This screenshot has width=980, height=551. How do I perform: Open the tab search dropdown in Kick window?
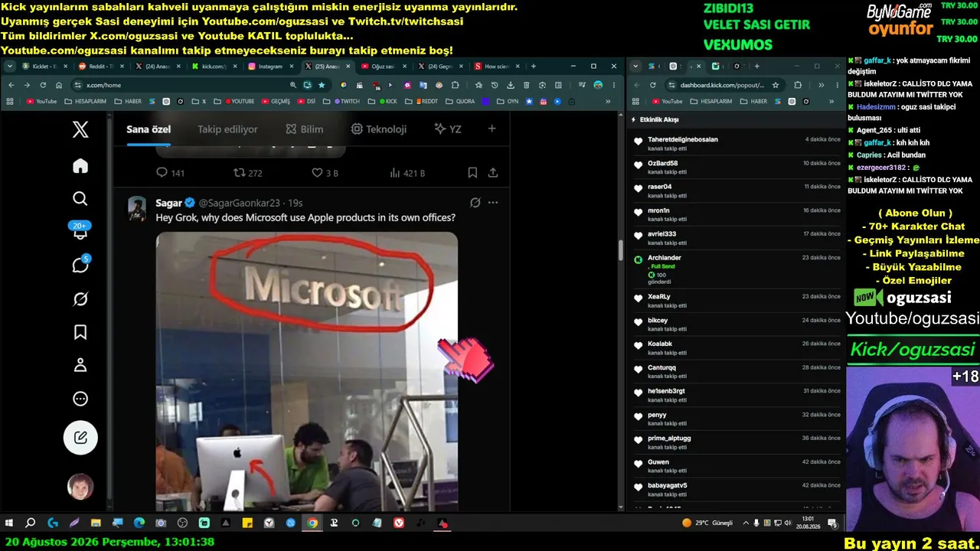[635, 67]
